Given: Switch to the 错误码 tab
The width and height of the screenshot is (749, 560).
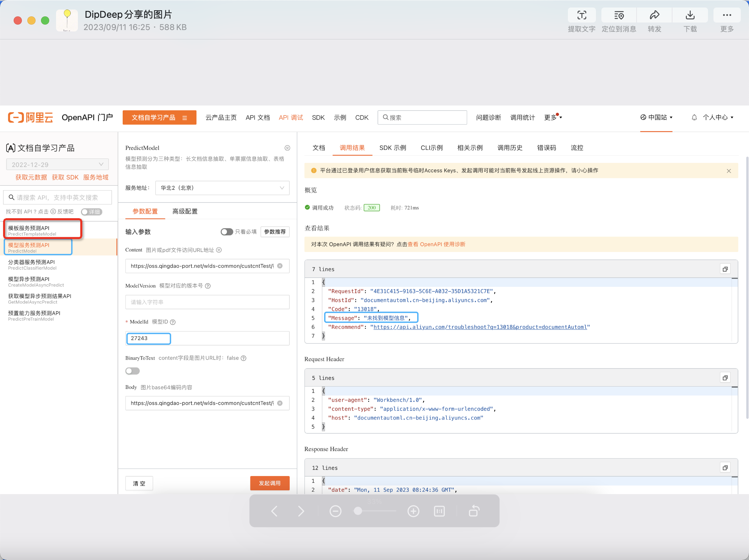Looking at the screenshot, I should (546, 148).
